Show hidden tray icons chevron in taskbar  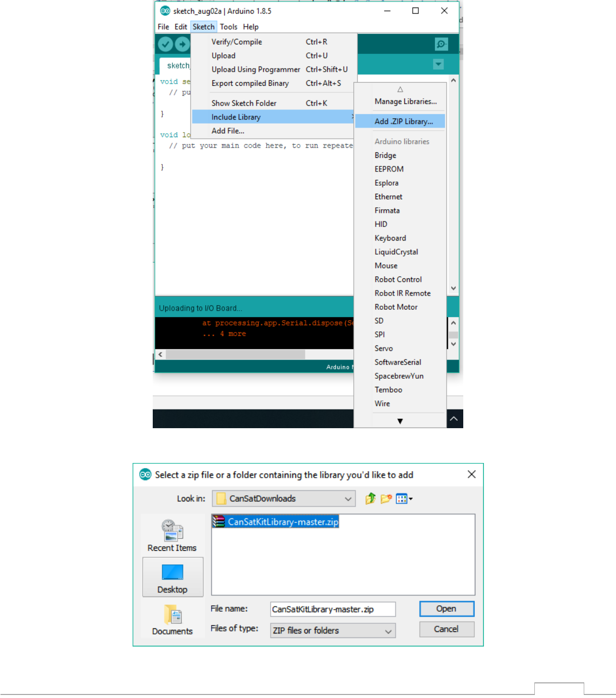tap(454, 419)
